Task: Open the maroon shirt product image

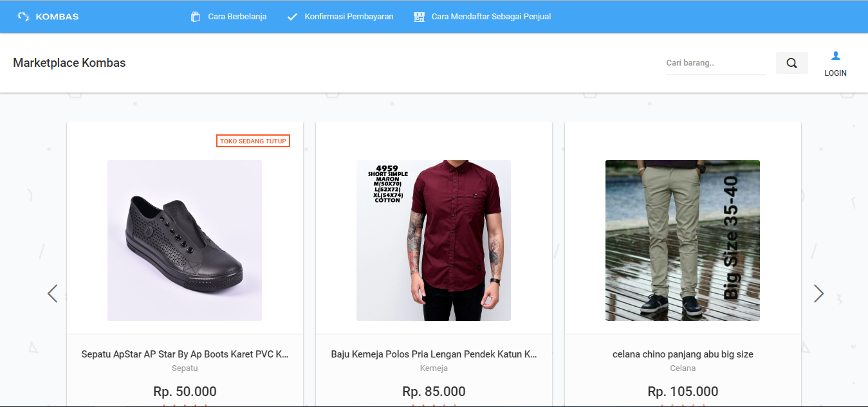Action: click(434, 240)
